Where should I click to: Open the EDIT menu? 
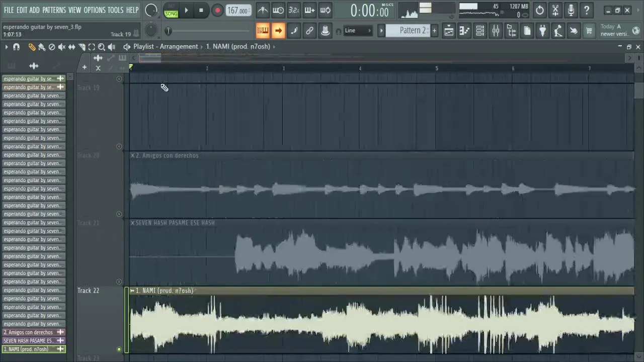click(x=22, y=10)
